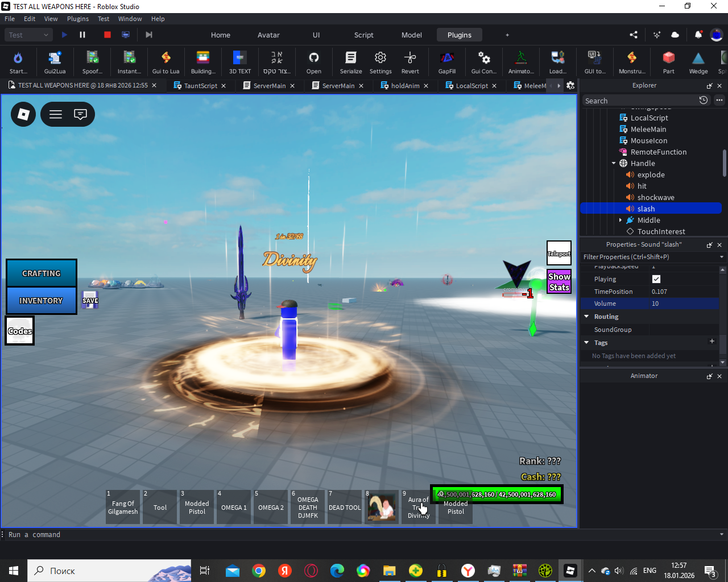Open the Test mode dropdown
This screenshot has width=728, height=582.
[30, 35]
